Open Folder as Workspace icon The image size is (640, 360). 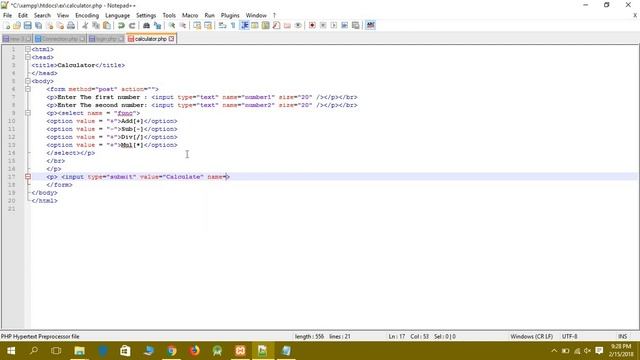[x=287, y=25]
